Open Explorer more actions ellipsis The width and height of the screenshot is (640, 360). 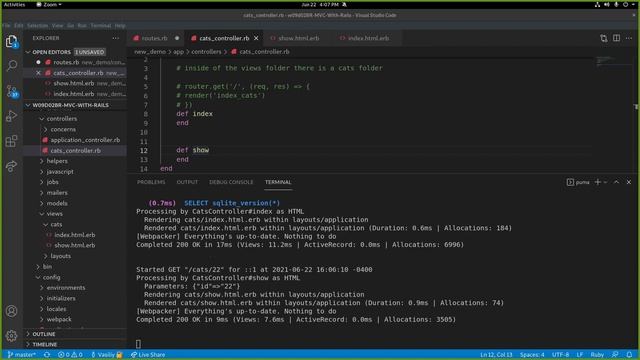click(116, 38)
